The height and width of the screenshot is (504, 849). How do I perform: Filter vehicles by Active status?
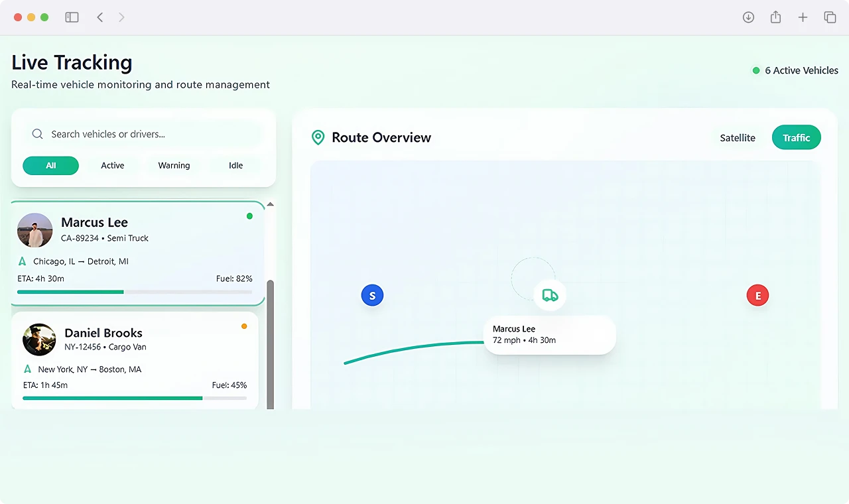tap(113, 166)
